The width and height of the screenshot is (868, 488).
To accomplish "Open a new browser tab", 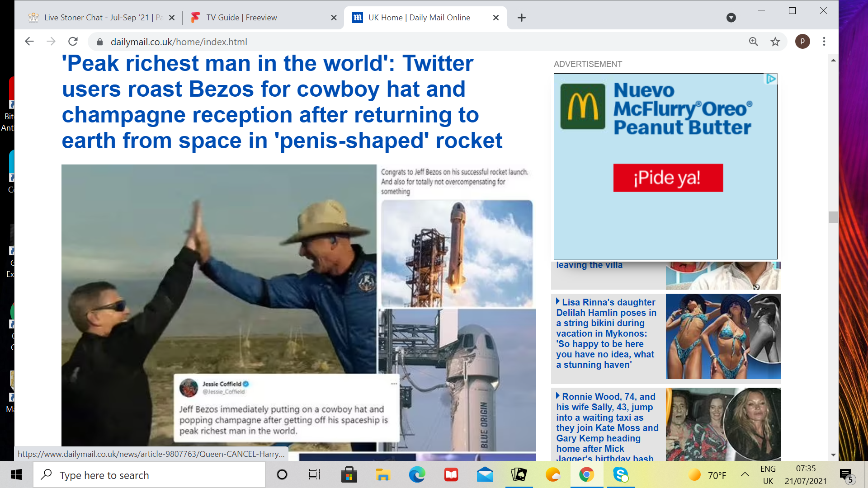I will (522, 18).
